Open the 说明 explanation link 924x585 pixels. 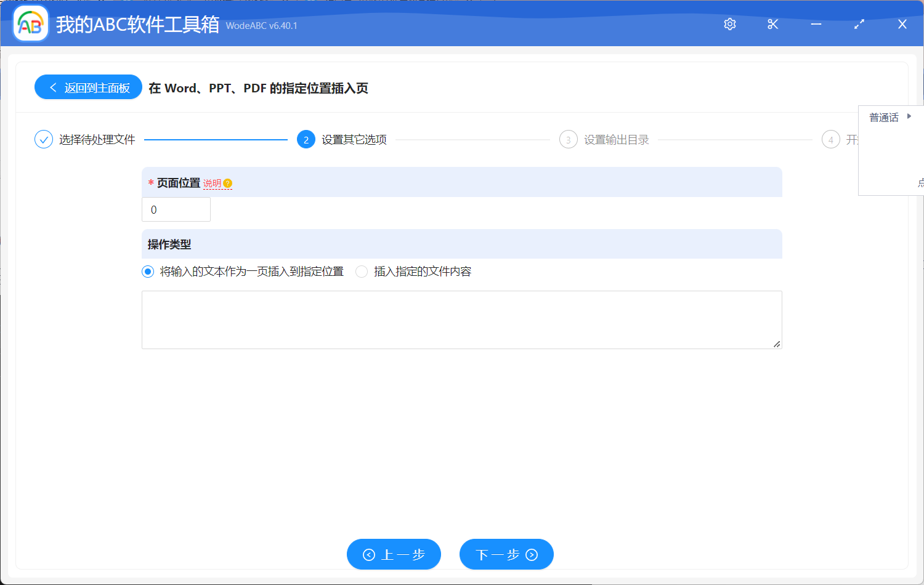pyautogui.click(x=212, y=183)
